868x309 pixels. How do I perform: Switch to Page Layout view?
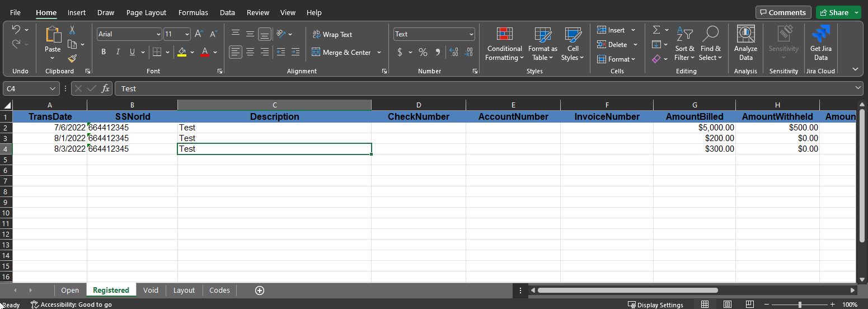pyautogui.click(x=727, y=304)
